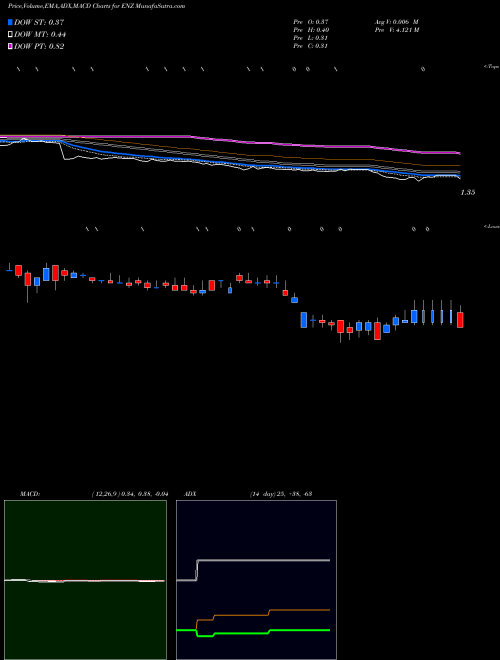The image size is (500, 660).
Task: Click the '<Lows' marker at the right edge
Action: coord(492,226)
